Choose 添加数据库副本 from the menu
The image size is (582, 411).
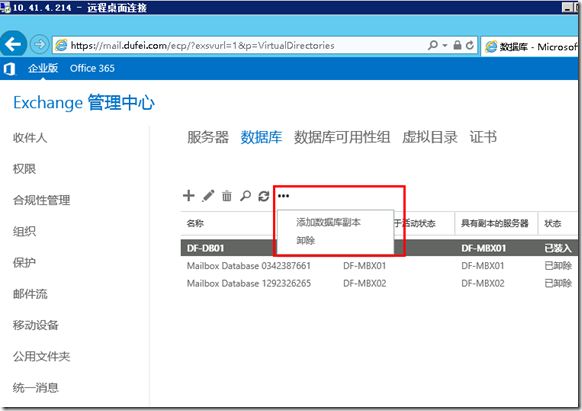tap(328, 222)
